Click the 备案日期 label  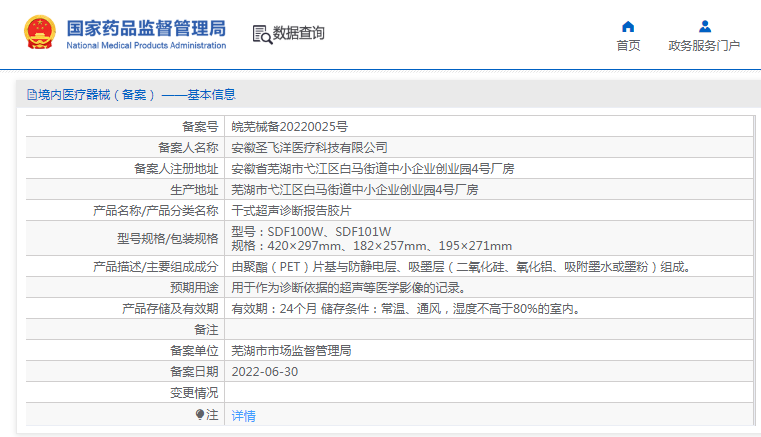(x=194, y=372)
